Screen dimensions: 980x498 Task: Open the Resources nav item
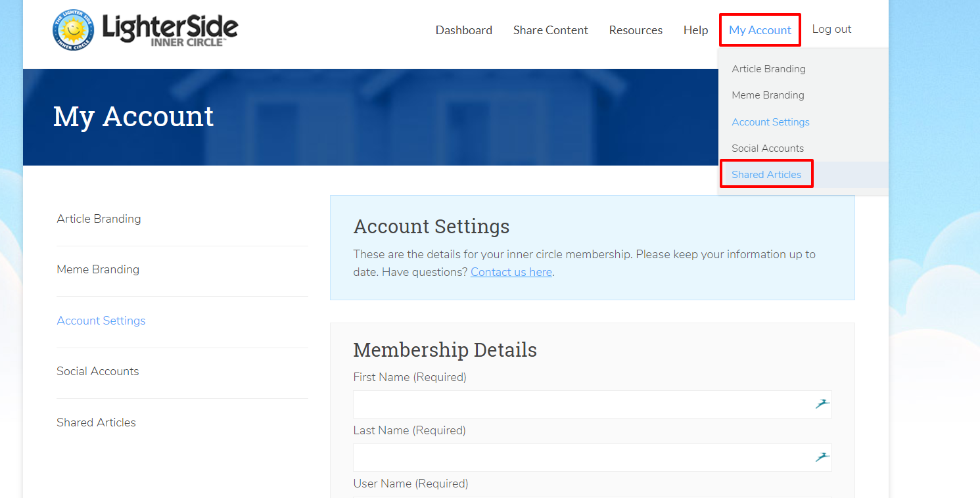coord(636,30)
